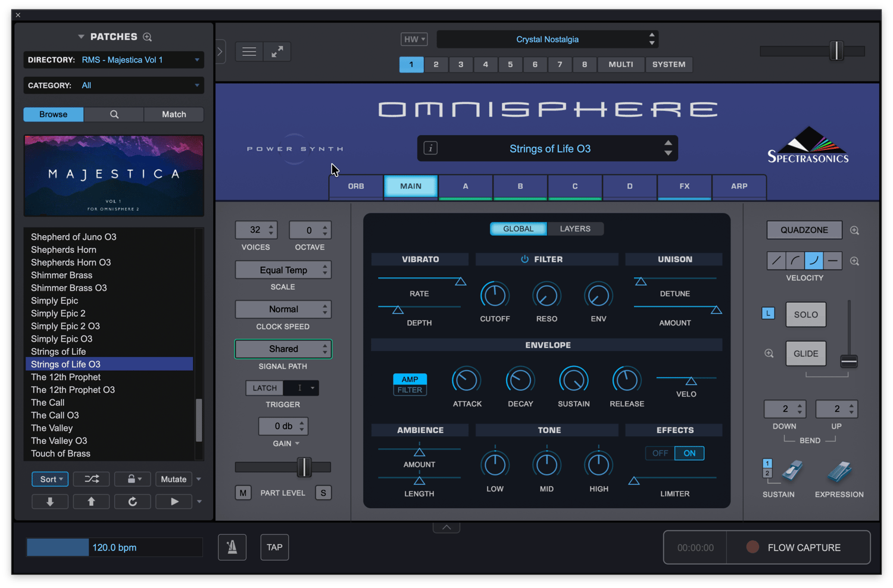
Task: Switch effects to ON
Action: click(689, 453)
